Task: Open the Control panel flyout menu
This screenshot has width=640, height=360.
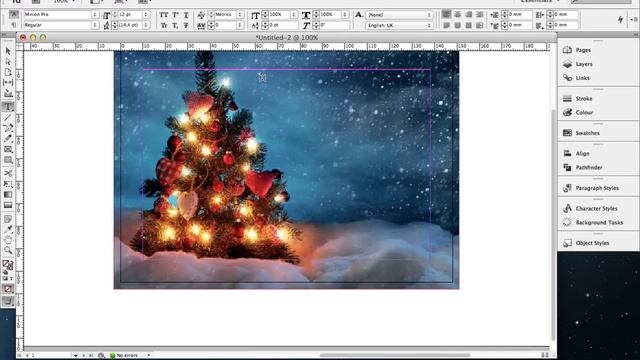Action: pyautogui.click(x=633, y=19)
